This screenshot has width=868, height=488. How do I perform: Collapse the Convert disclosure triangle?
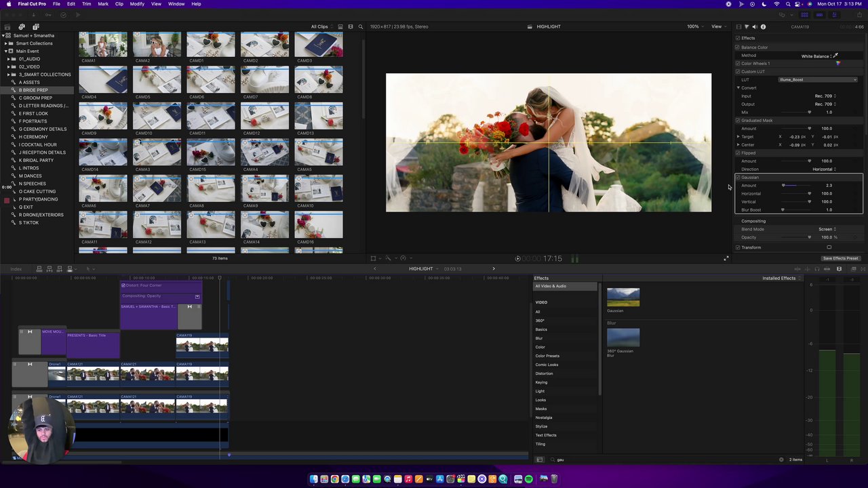[x=738, y=88]
